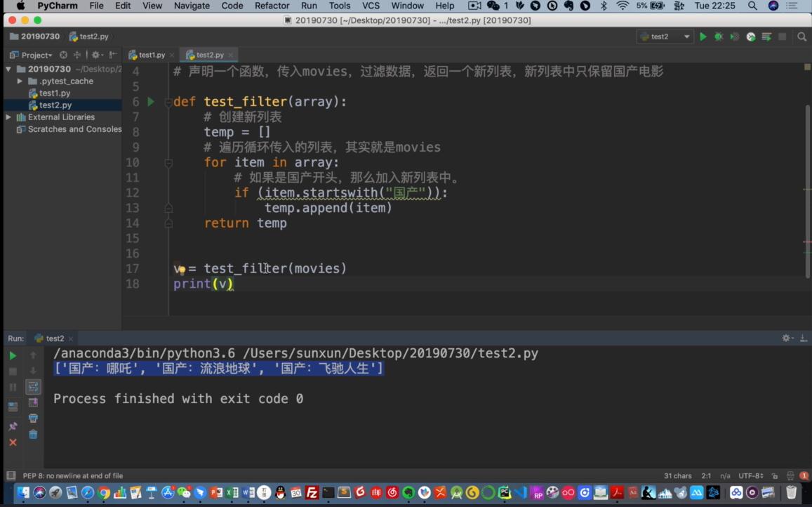Hide the Project tool window
The height and width of the screenshot is (507, 812).
[x=113, y=55]
